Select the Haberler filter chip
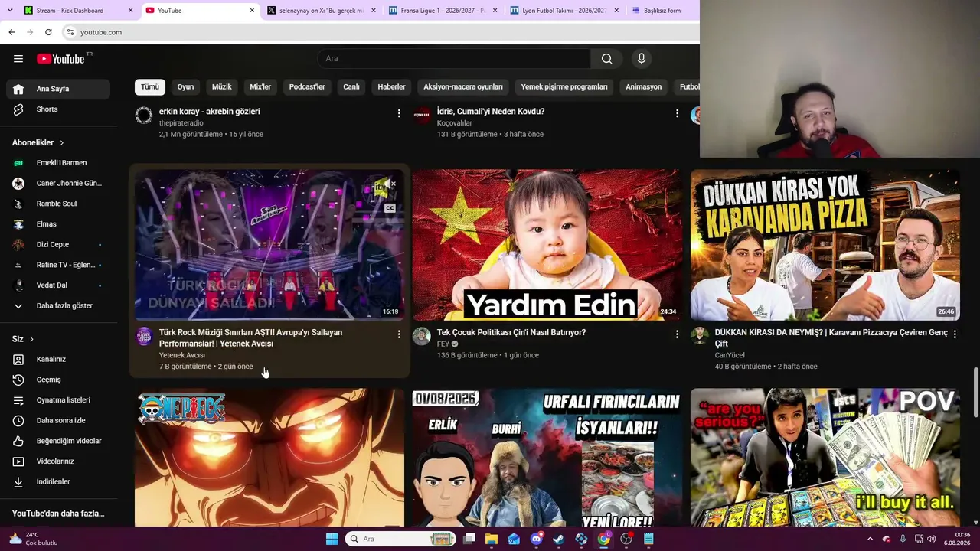Image resolution: width=980 pixels, height=551 pixels. coord(391,87)
